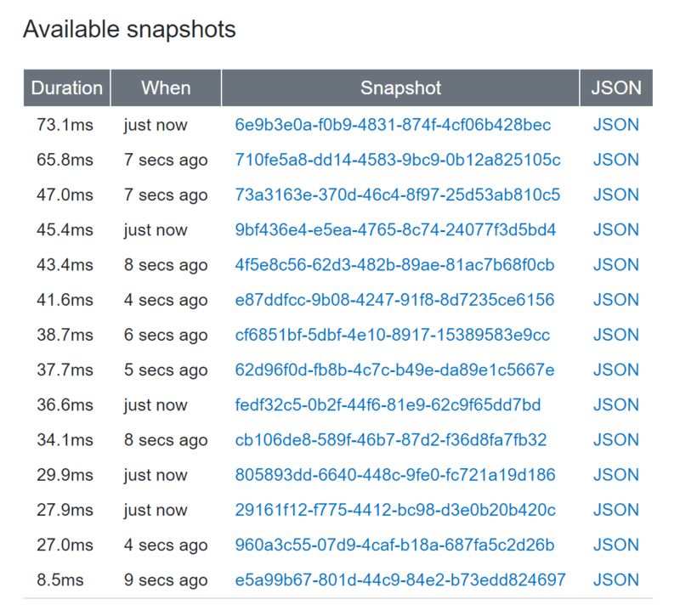The image size is (680, 616).
Task: Click the Duration column header
Action: pyautogui.click(x=66, y=88)
